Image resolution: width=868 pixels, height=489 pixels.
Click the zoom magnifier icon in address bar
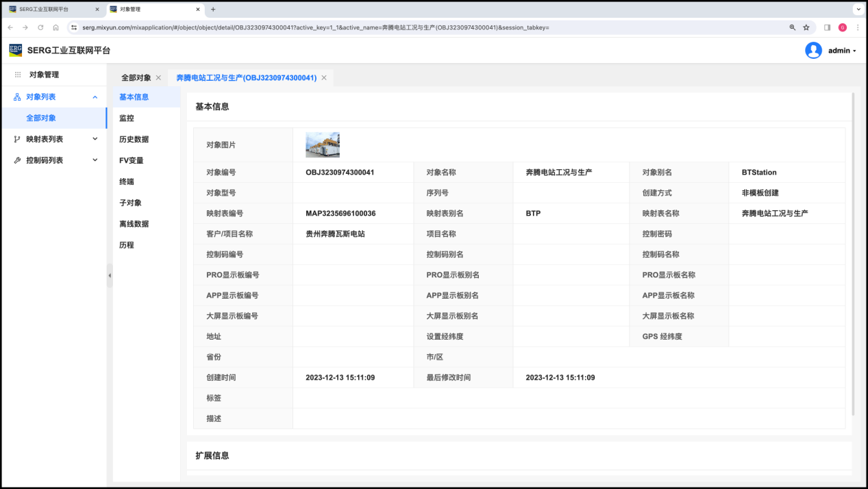(793, 27)
